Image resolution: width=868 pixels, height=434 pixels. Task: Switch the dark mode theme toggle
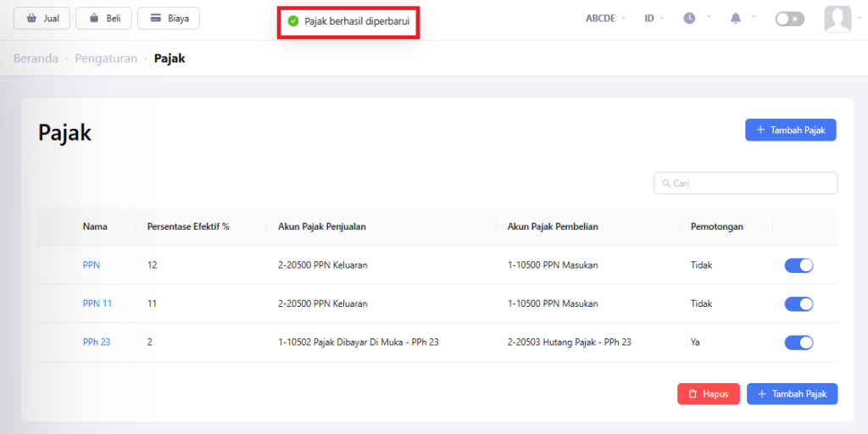pos(789,19)
